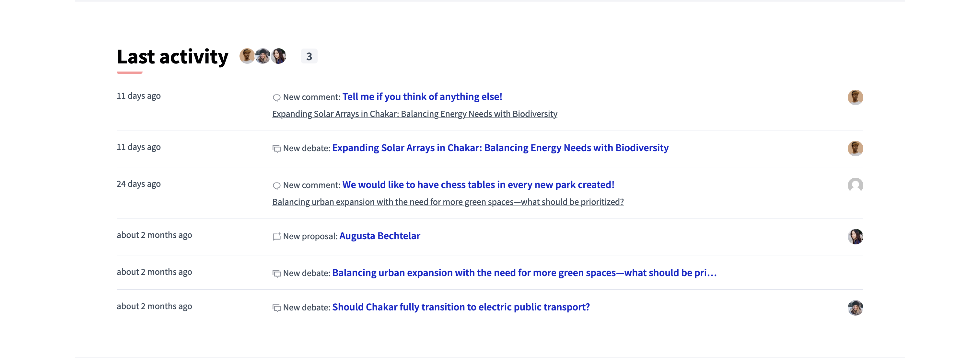Image resolution: width=980 pixels, height=358 pixels.
Task: Click the debate icon for the electric public transport entry
Action: tap(276, 308)
